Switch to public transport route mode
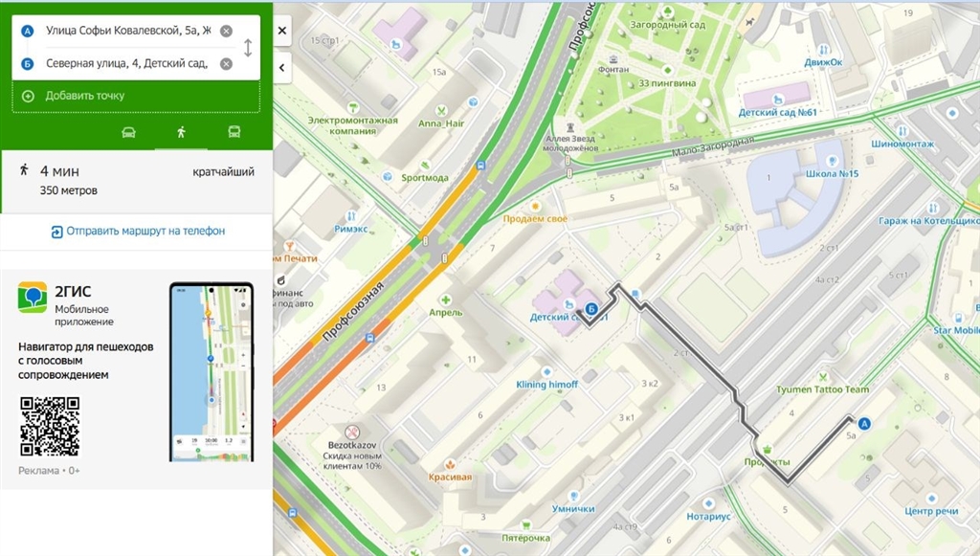 [234, 132]
